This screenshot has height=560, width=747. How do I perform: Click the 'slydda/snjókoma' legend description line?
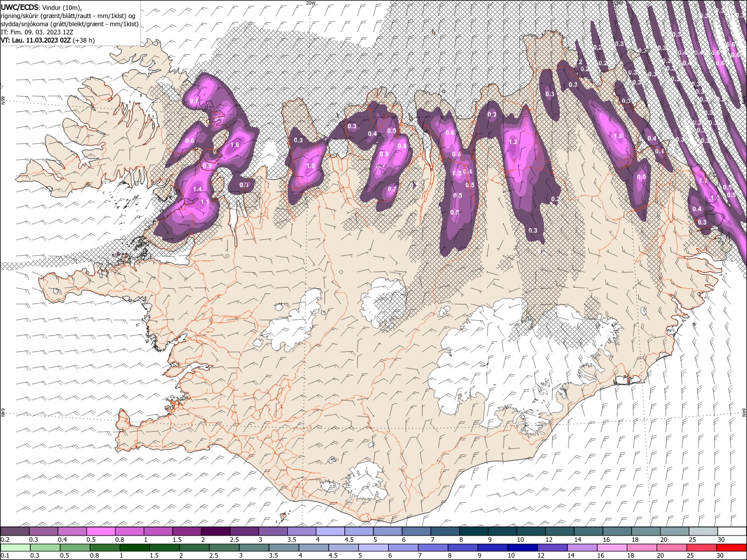click(x=69, y=24)
